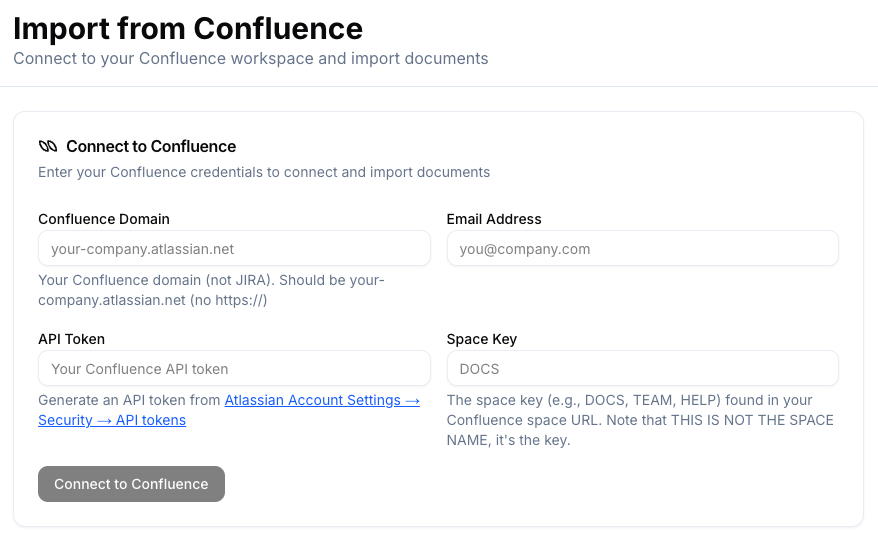This screenshot has height=533, width=878.
Task: Click the 'Generate an API token from' text
Action: click(129, 400)
